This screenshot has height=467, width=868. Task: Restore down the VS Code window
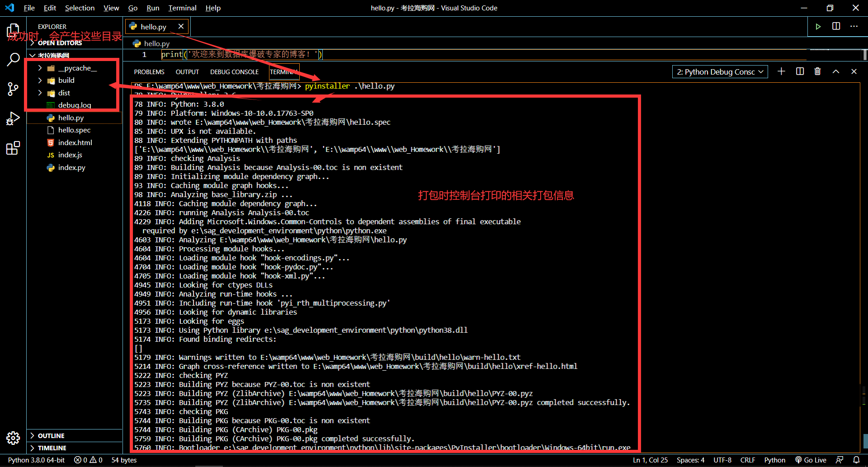pos(830,8)
